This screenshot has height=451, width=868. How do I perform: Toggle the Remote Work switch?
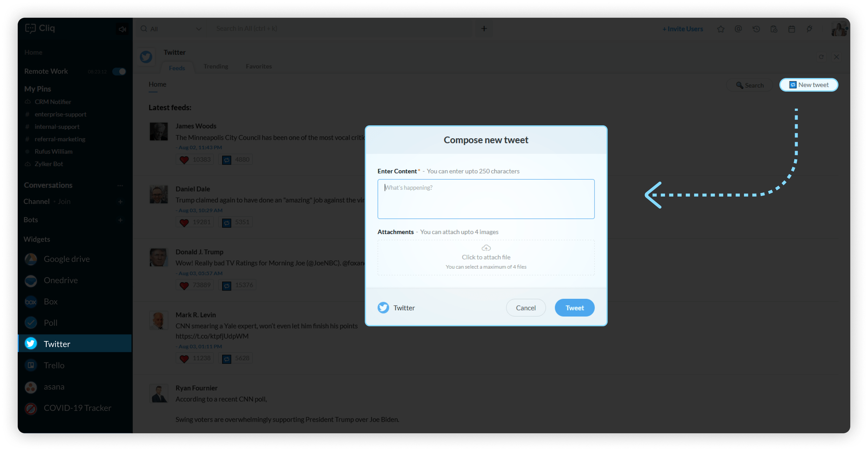119,72
